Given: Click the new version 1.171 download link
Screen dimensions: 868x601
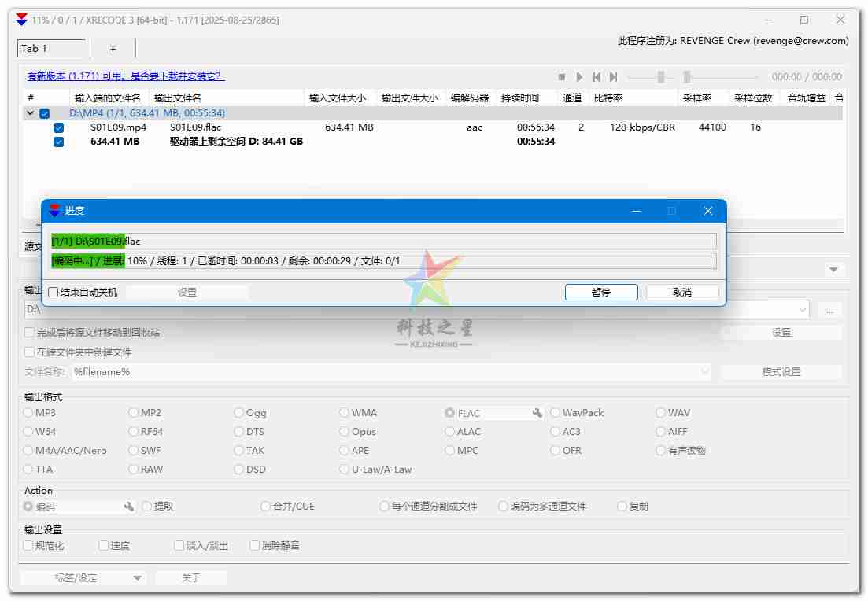Looking at the screenshot, I should 126,76.
